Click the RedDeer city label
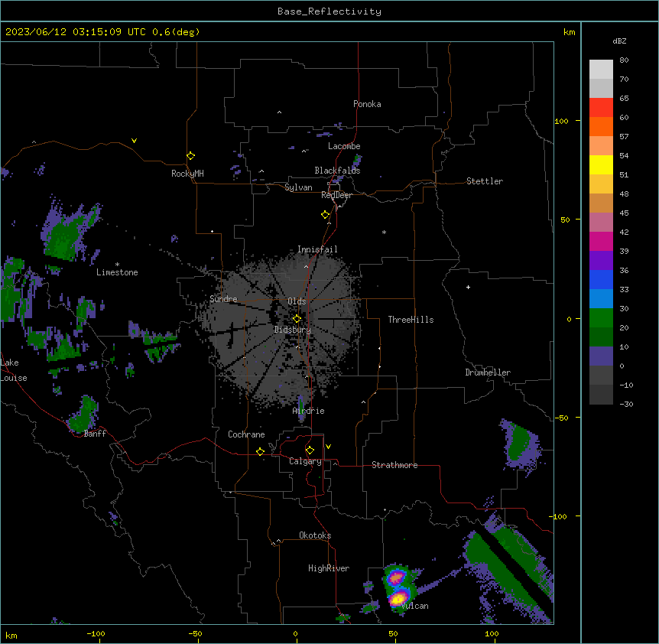This screenshot has height=644, width=659. (x=336, y=195)
